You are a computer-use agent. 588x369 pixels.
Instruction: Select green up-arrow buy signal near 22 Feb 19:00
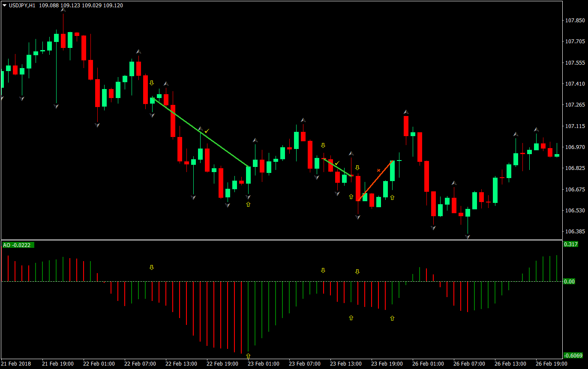(x=248, y=204)
